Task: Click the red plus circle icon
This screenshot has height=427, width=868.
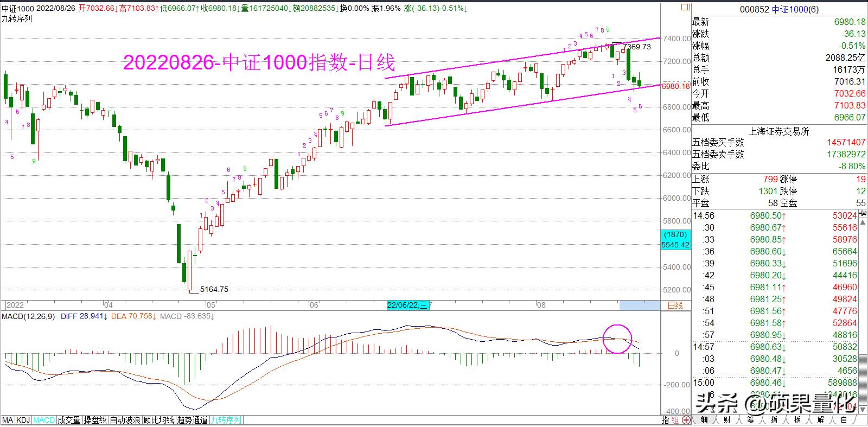Action: [686, 420]
